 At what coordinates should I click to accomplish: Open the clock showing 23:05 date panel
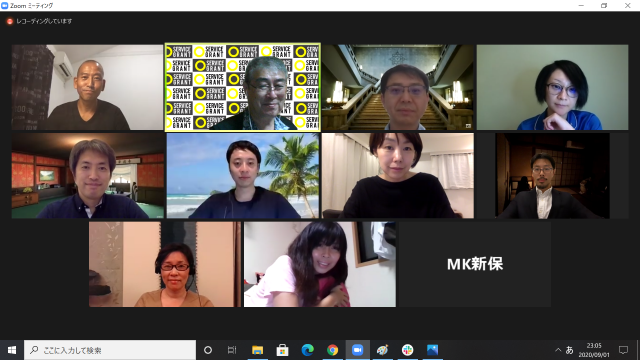tap(594, 350)
